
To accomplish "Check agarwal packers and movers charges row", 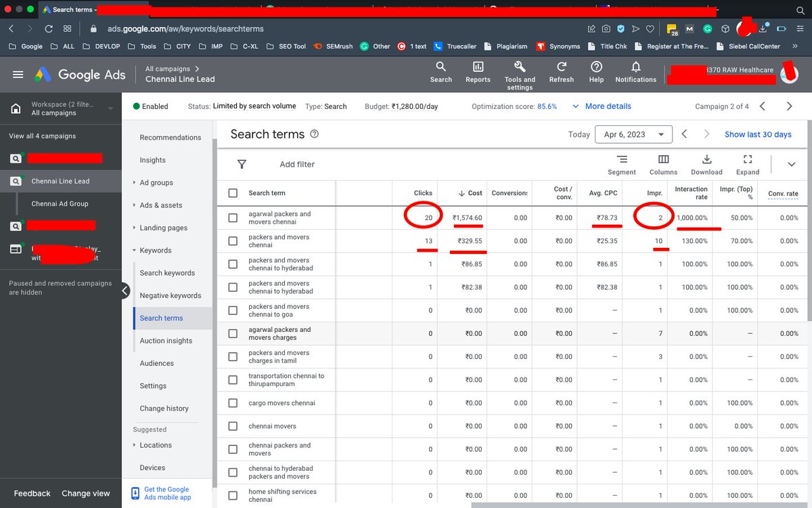I will pos(233,333).
